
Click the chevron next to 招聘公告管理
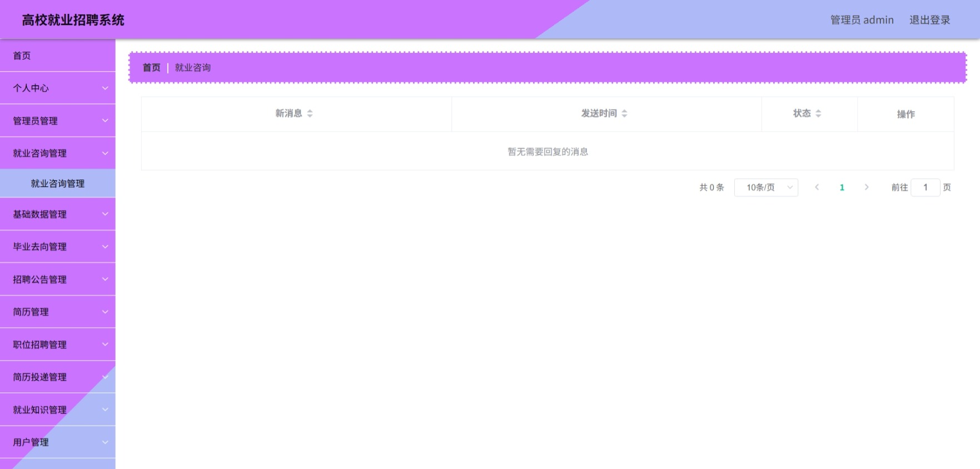coord(105,280)
